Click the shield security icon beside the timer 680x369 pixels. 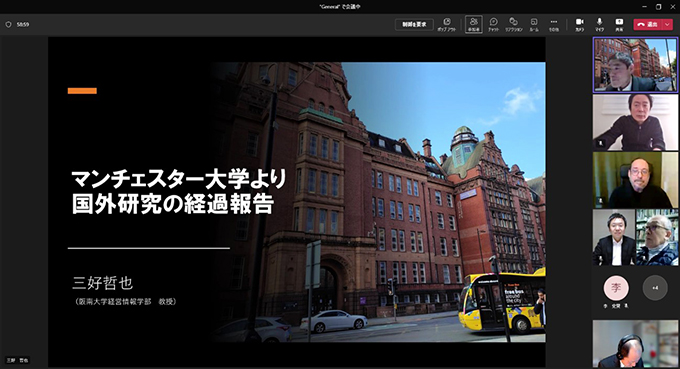8,25
